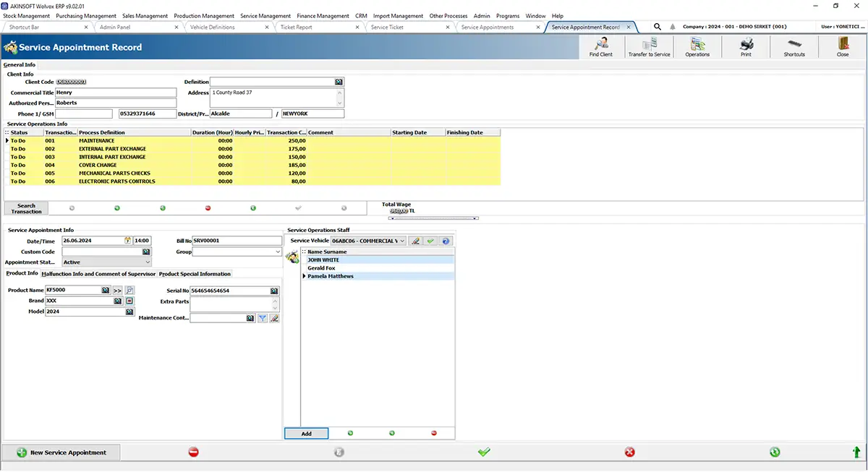Open the Finance Management menu
Image resolution: width=868 pixels, height=472 pixels.
tap(323, 16)
